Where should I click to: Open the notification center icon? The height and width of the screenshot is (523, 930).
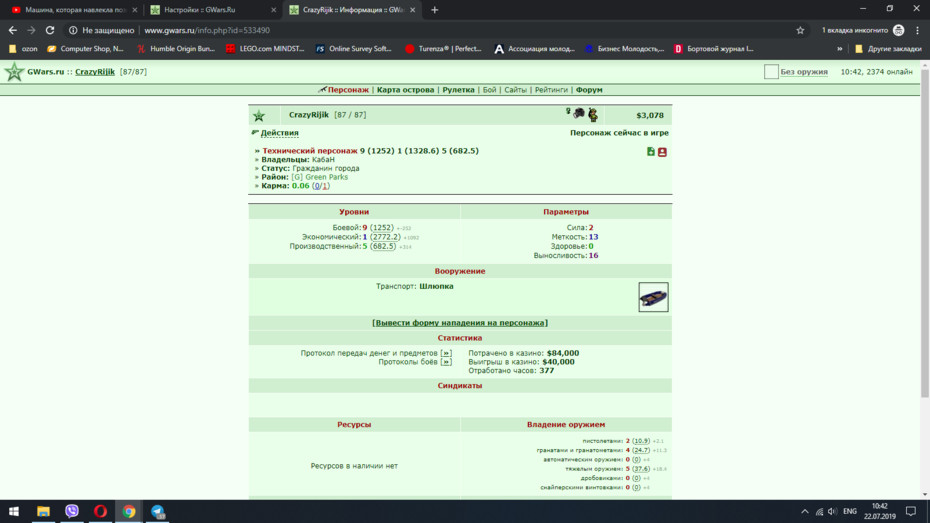911,511
